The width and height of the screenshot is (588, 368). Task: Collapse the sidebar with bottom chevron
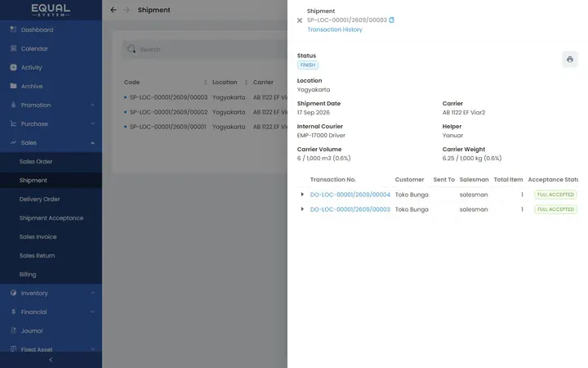point(51,360)
